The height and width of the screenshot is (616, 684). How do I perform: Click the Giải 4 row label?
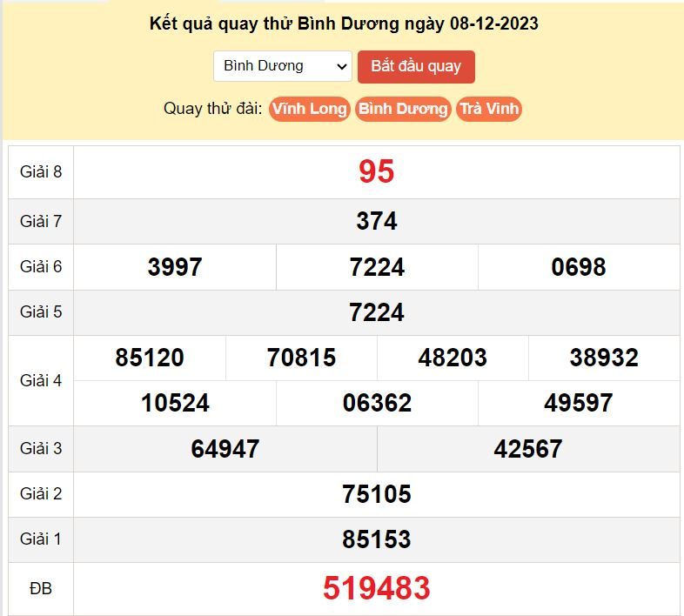(x=41, y=381)
